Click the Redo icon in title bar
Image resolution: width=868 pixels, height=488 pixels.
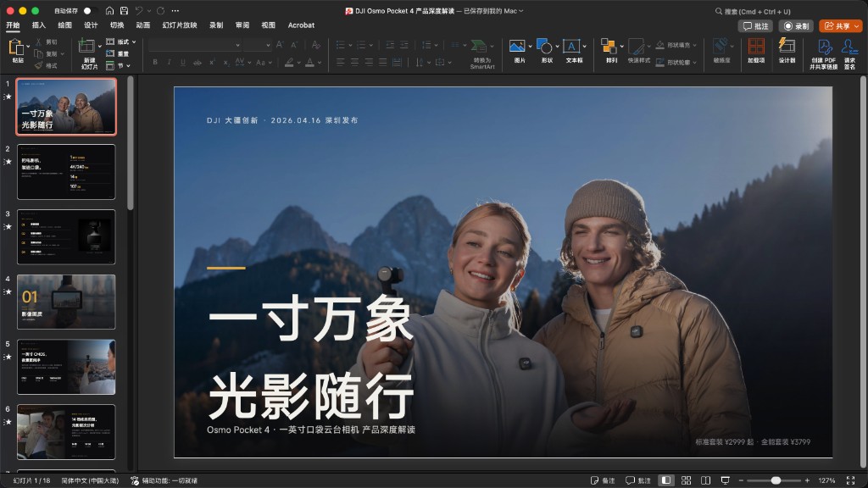point(160,11)
